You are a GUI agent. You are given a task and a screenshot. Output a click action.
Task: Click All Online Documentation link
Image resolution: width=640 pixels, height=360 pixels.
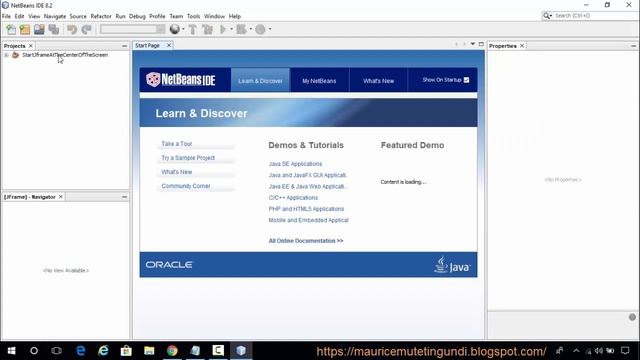pos(306,241)
